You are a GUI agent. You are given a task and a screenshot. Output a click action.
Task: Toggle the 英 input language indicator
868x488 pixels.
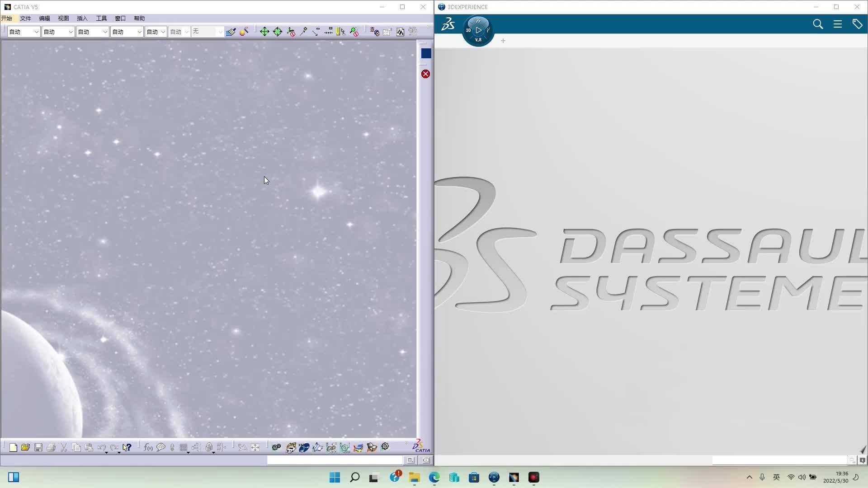776,477
